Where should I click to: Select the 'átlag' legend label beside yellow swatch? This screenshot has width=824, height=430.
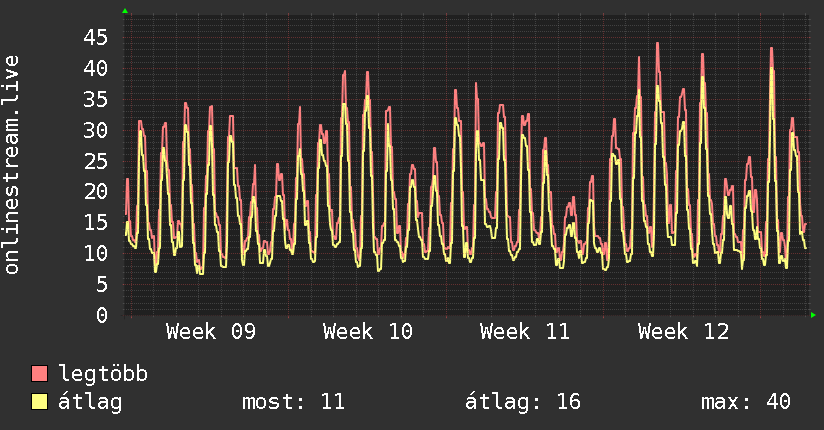[x=90, y=402]
